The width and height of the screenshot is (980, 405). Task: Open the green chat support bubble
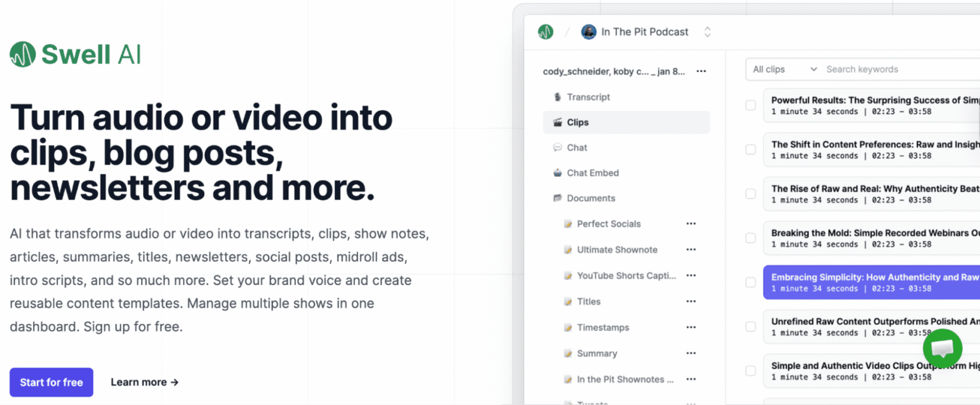point(942,348)
